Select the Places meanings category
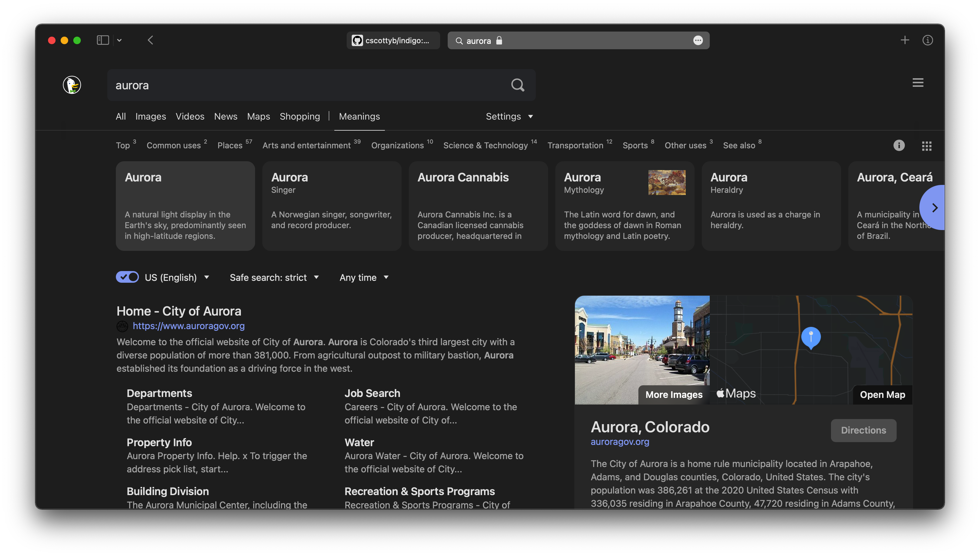The image size is (980, 556). [x=230, y=145]
